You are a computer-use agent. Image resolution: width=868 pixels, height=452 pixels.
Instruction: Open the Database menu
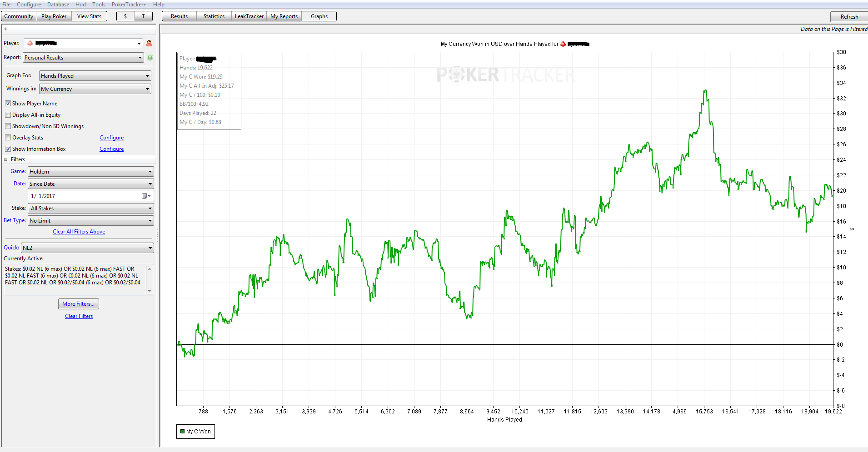(x=58, y=5)
